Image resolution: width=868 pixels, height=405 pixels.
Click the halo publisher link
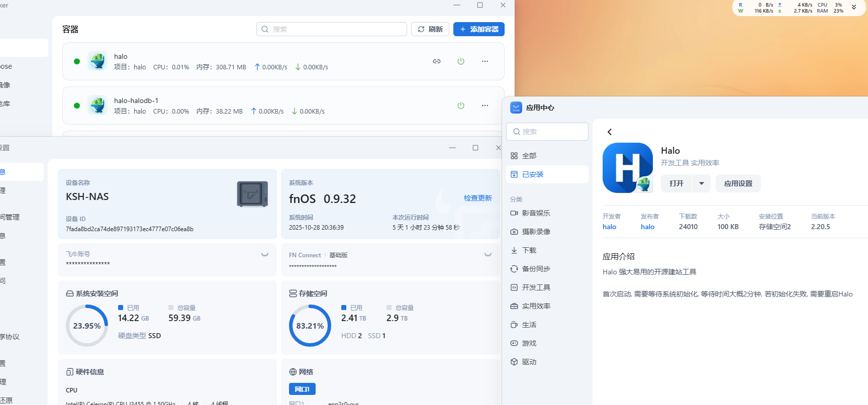pos(648,227)
